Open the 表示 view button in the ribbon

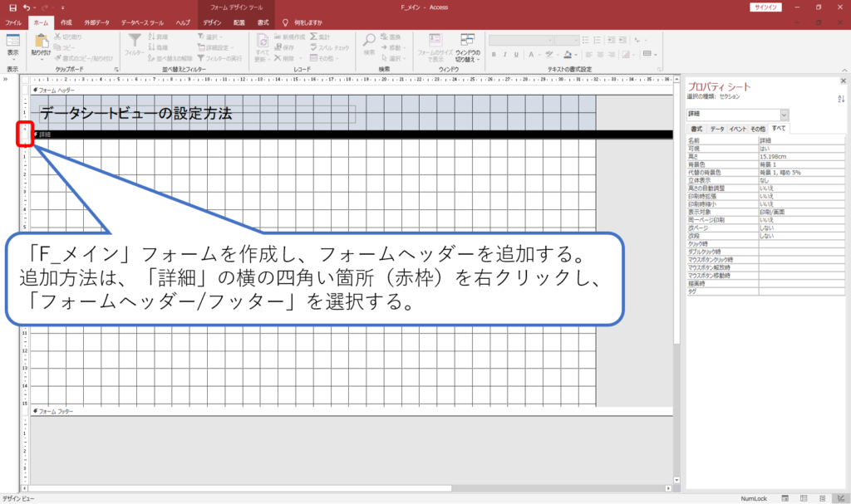click(12, 46)
